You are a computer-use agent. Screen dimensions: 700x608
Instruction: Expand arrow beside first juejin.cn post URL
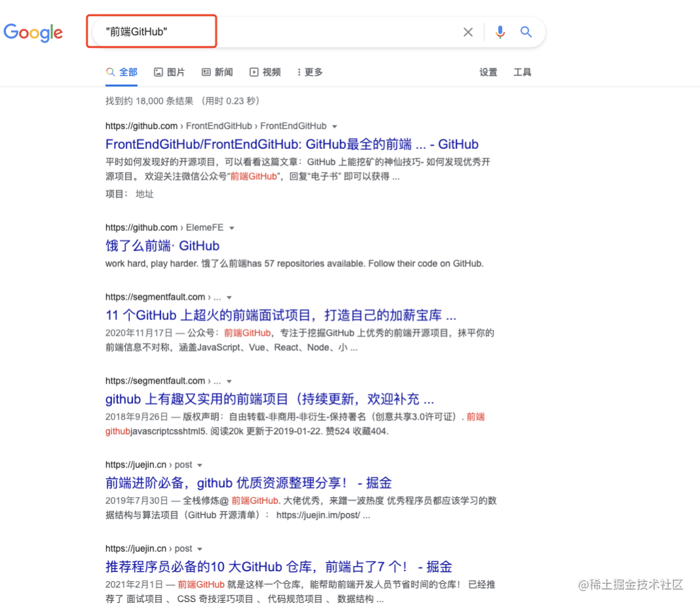(x=199, y=465)
